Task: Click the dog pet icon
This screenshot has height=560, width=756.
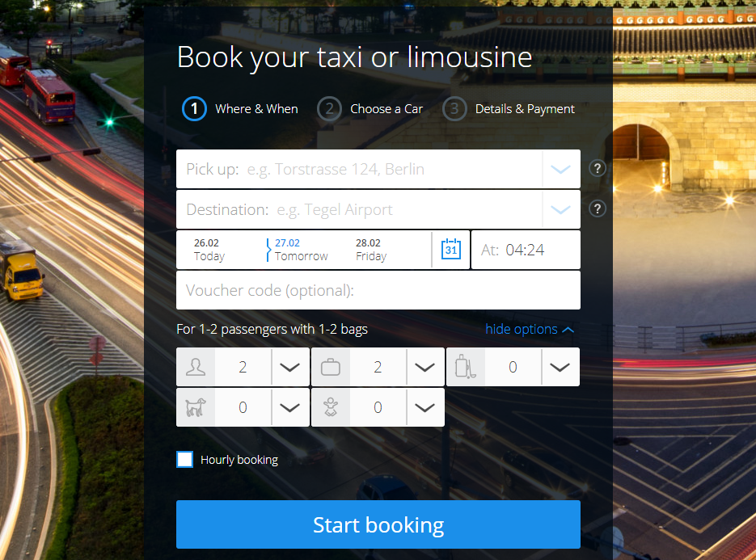Action: pos(196,407)
